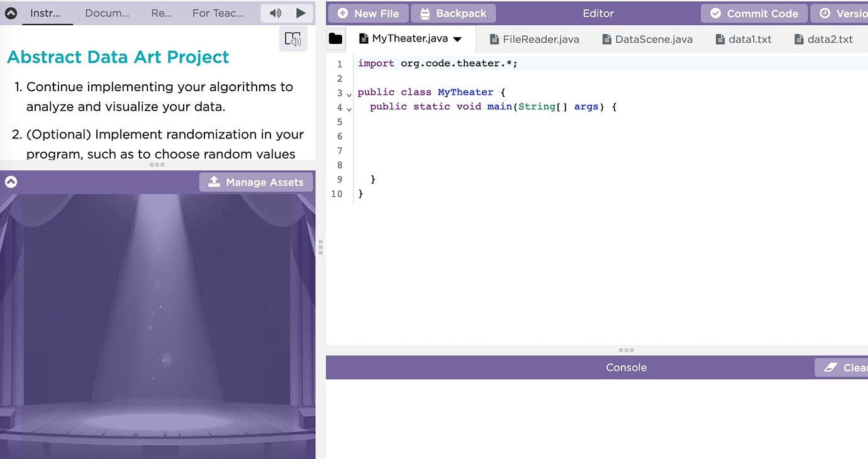Click instruction 1 "Continue implementing your algorithms"

tap(160, 97)
